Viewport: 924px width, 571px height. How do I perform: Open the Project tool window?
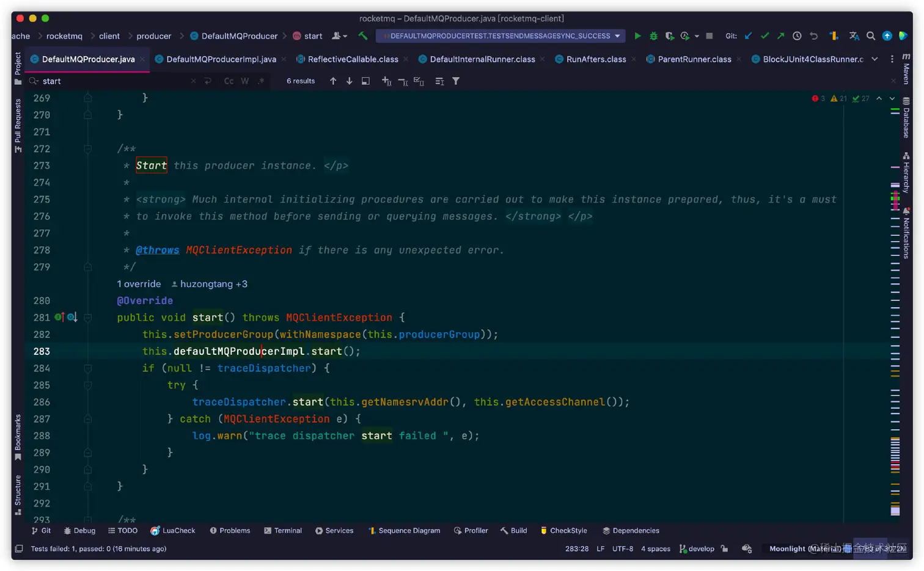tap(18, 67)
